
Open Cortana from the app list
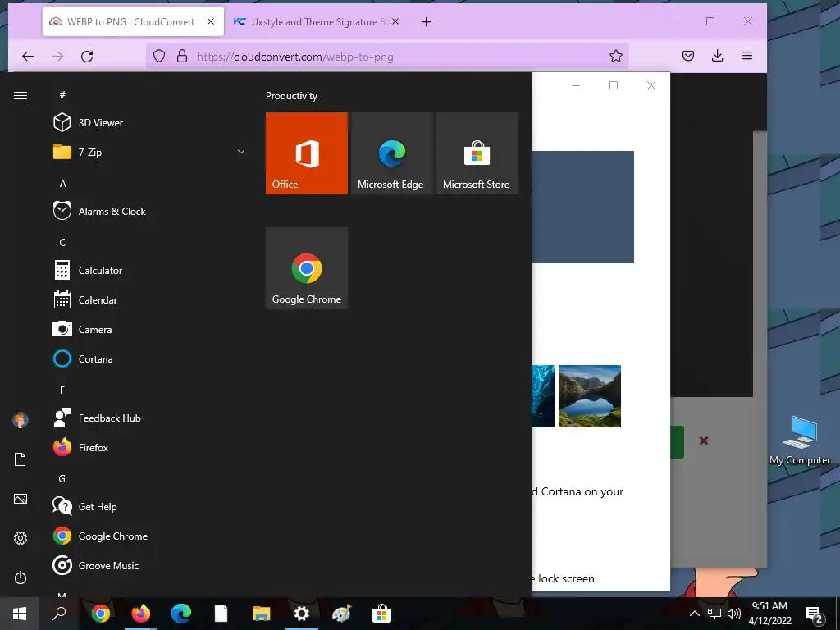(x=95, y=359)
